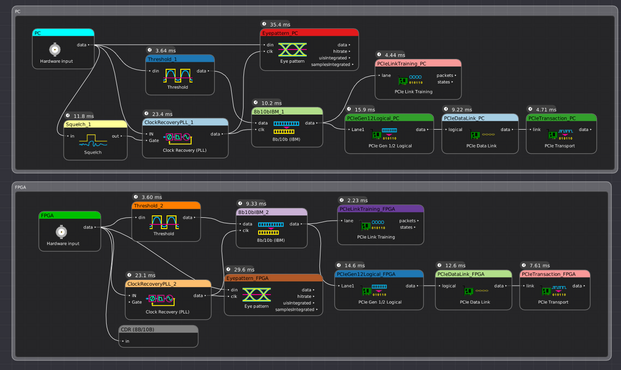
Task: Select the 8b10bIBM_2 title bar
Action: 272,212
